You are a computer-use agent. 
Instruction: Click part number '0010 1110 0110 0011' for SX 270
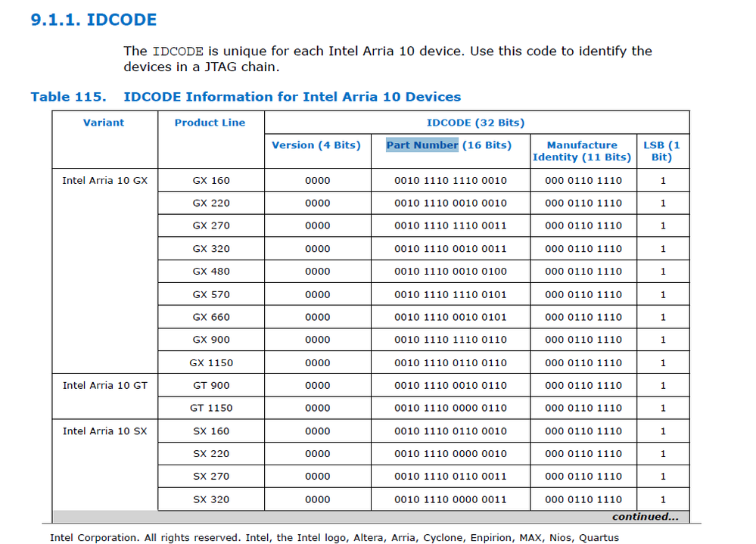point(450,476)
